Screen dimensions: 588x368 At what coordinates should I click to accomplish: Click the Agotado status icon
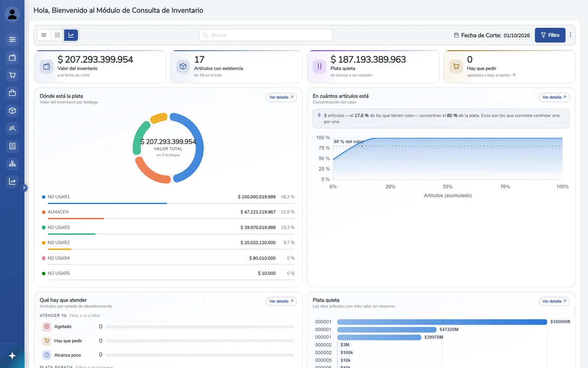[x=47, y=327]
